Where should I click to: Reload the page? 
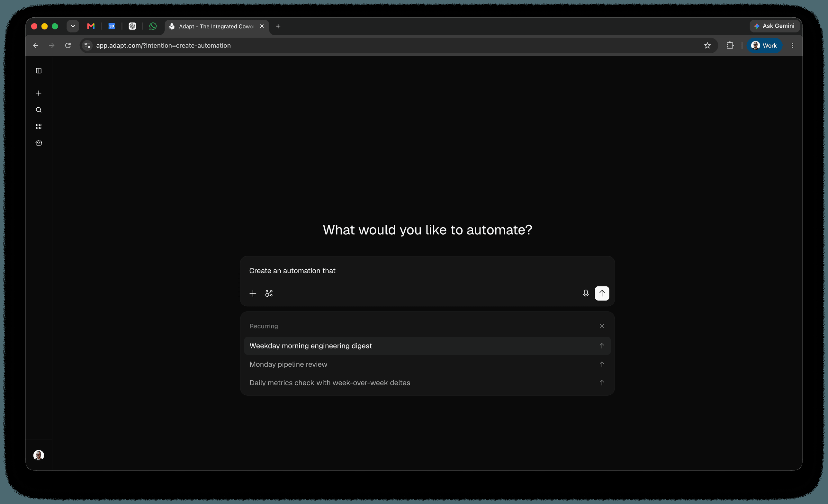[68, 45]
